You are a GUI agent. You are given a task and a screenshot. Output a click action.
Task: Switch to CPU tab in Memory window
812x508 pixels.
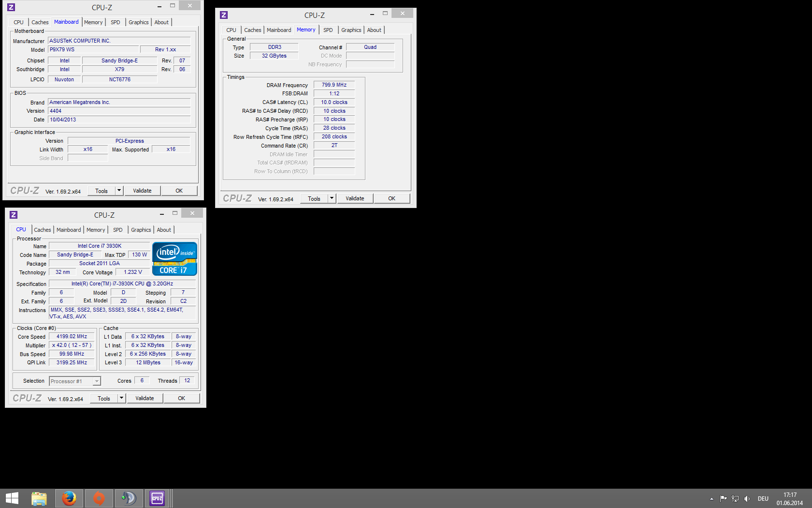[231, 30]
